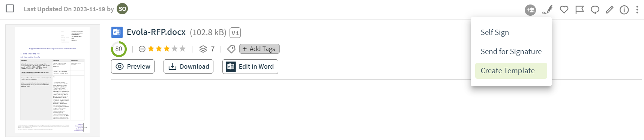
Task: Set rating to the first star
Action: point(151,48)
